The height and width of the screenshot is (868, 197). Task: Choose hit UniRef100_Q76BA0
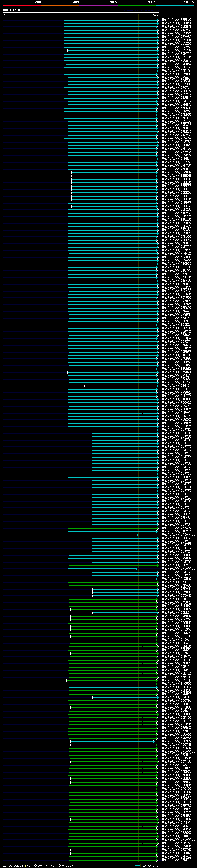coord(176,775)
